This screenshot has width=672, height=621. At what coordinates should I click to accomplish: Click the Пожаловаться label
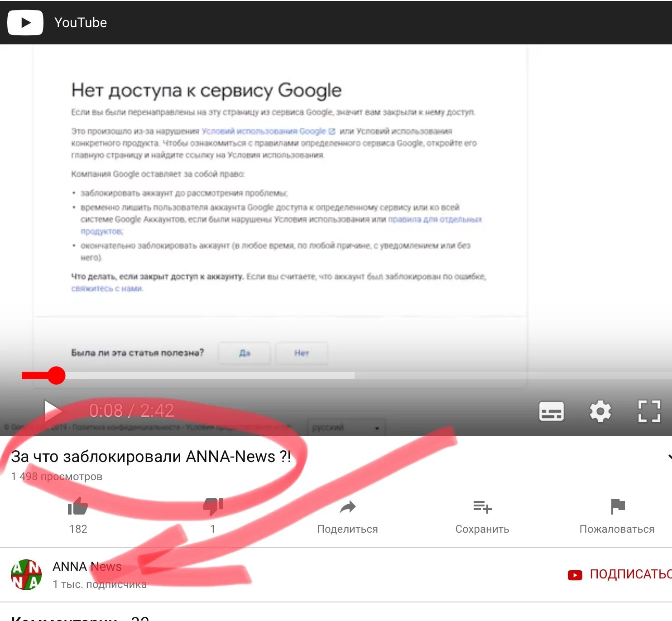coord(617,529)
